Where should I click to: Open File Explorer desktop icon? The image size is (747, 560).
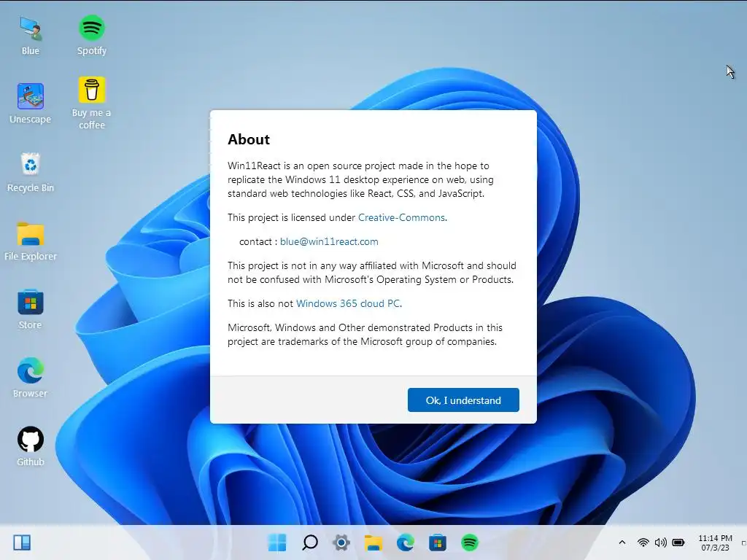pos(31,241)
